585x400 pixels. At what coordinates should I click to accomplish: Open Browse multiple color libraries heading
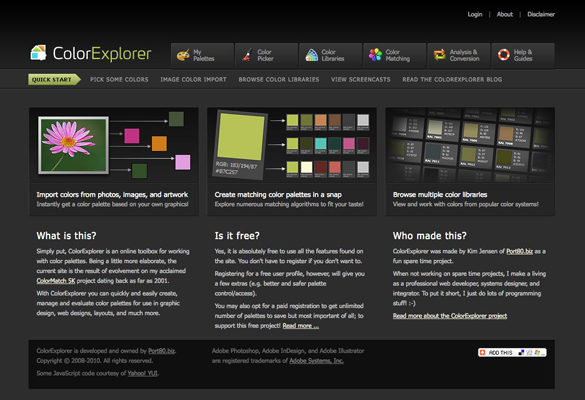(x=440, y=194)
